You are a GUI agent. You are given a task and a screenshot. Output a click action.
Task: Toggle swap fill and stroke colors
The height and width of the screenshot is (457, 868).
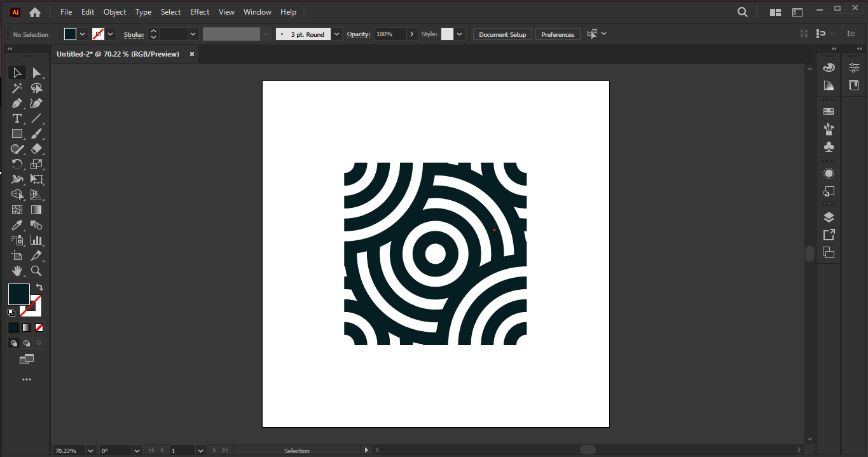[38, 286]
